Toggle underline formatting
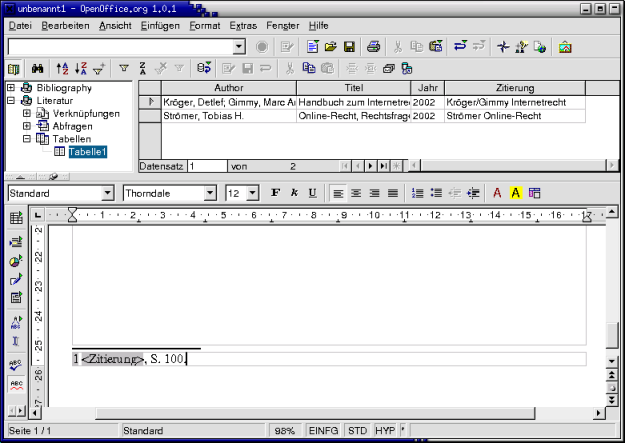Screen dimensions: 625x443 click(x=312, y=193)
